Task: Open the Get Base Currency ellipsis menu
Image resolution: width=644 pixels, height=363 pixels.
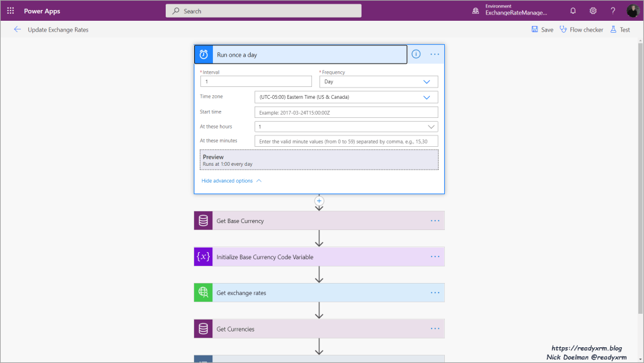Action: tap(435, 221)
